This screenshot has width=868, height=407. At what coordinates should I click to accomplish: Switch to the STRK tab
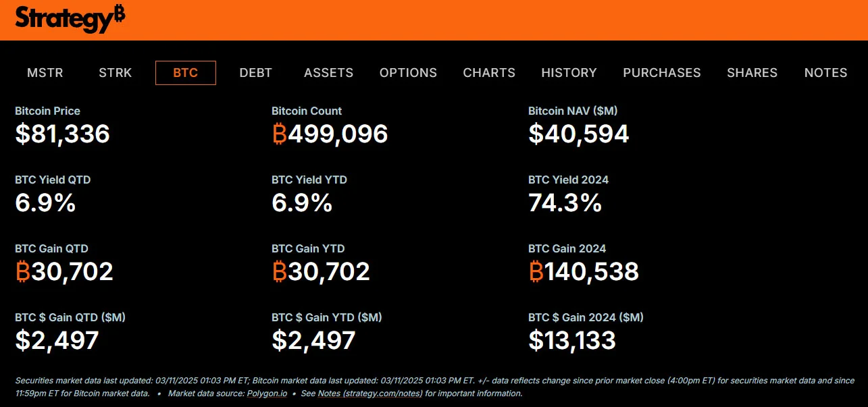coord(116,73)
